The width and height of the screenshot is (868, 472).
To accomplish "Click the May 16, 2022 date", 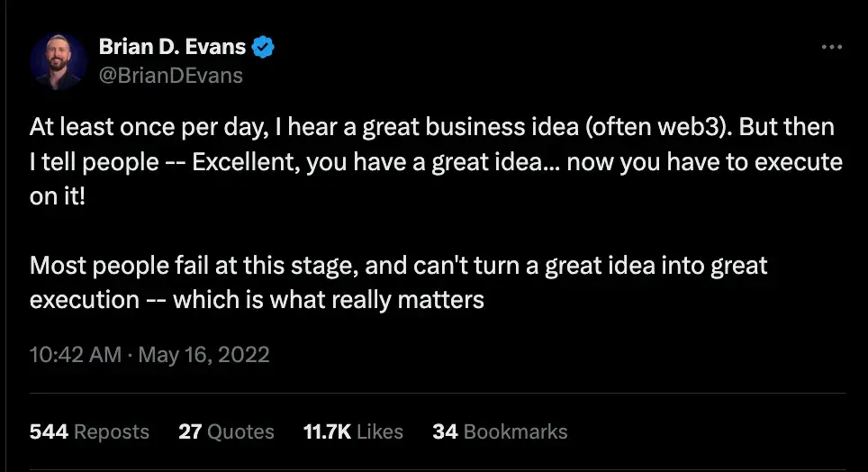I will (204, 354).
